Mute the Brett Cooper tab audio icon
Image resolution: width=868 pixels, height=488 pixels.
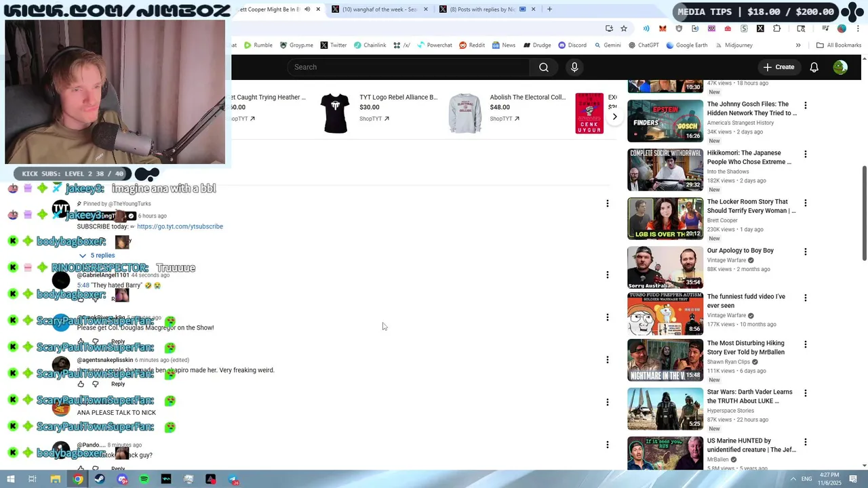(x=307, y=9)
